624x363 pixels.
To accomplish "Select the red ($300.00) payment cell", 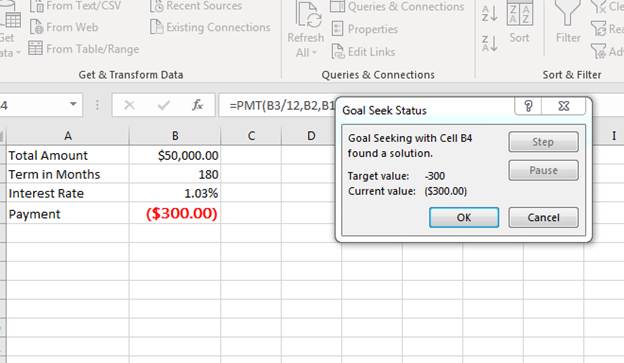I will coord(175,213).
